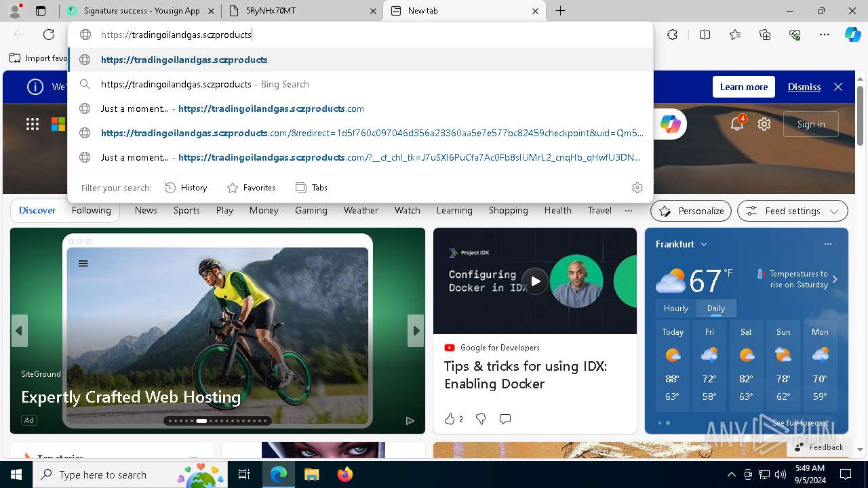The width and height of the screenshot is (868, 488).
Task: Open the Feed settings dropdown
Action: tap(792, 211)
